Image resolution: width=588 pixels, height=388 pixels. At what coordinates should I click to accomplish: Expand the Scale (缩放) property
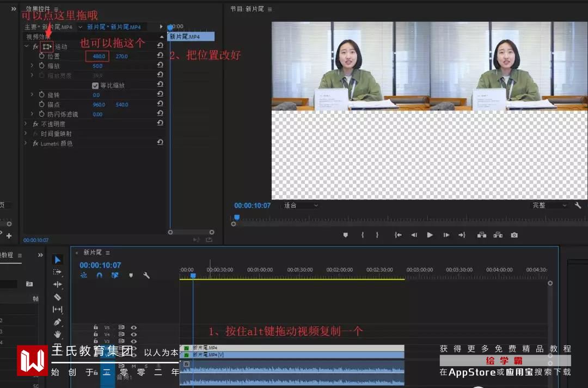[32, 65]
